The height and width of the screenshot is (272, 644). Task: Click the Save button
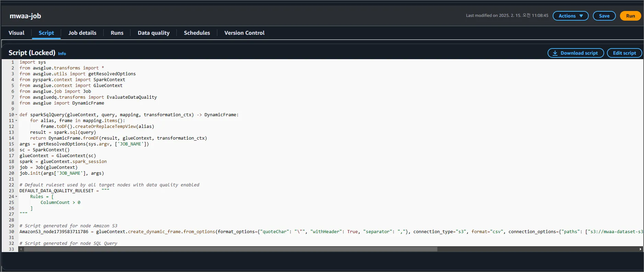pyautogui.click(x=604, y=16)
